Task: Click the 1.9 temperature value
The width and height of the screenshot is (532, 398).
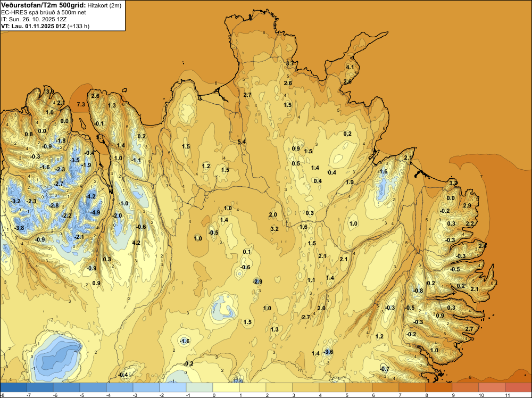Action: tap(350, 182)
